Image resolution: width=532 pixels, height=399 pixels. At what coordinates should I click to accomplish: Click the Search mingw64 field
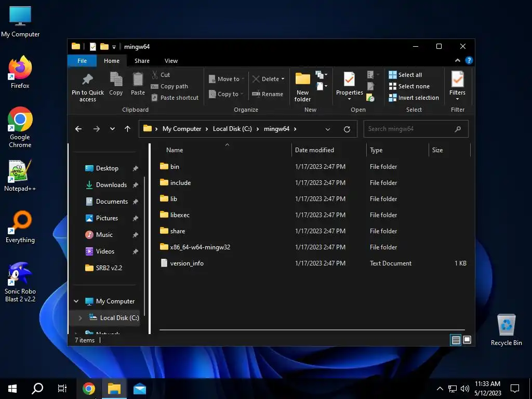(416, 129)
